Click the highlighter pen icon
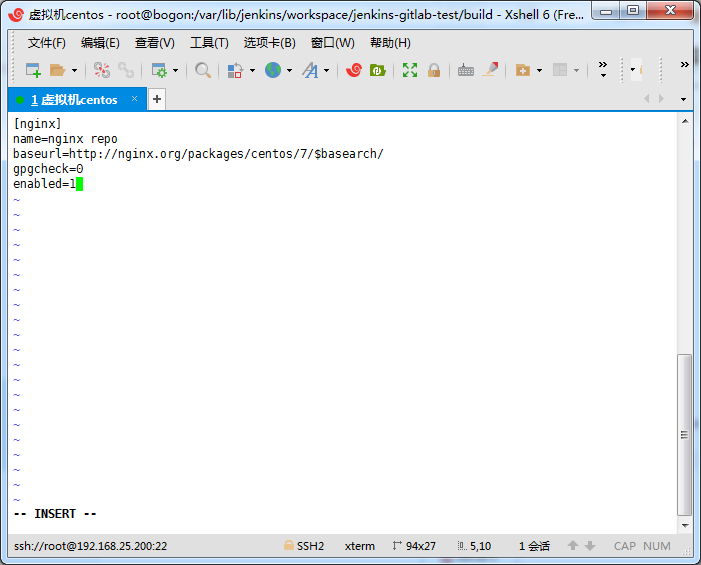Image resolution: width=701 pixels, height=565 pixels. pos(490,69)
